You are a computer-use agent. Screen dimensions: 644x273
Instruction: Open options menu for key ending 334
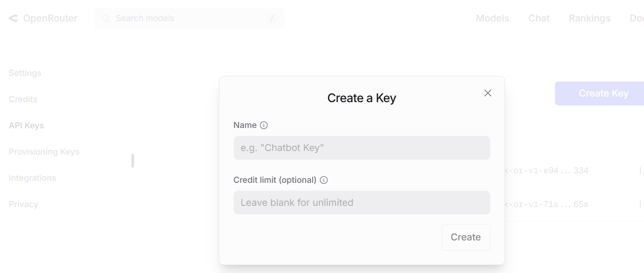click(x=640, y=170)
